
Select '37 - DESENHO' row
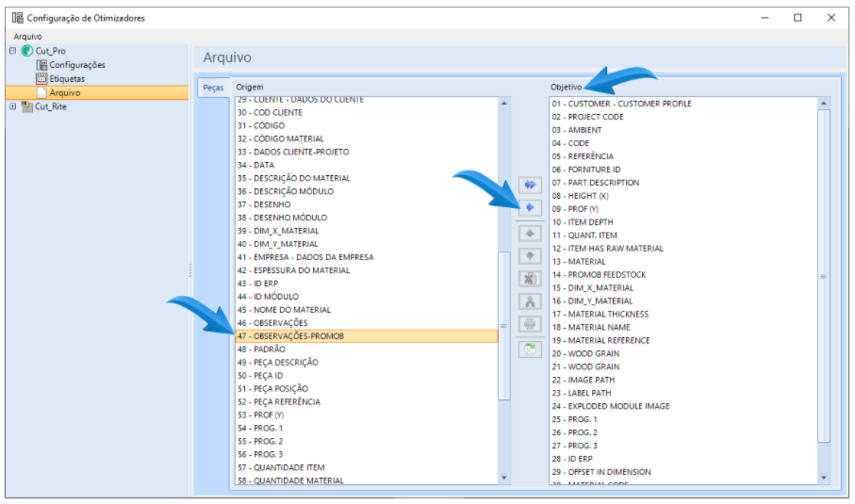point(367,204)
